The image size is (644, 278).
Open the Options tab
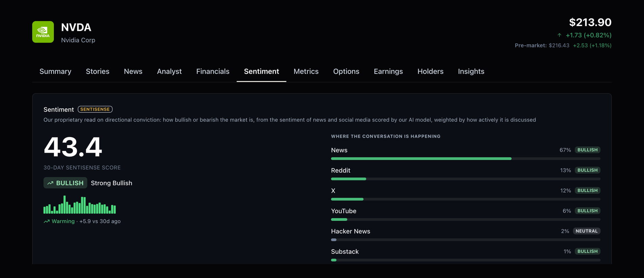(x=346, y=71)
